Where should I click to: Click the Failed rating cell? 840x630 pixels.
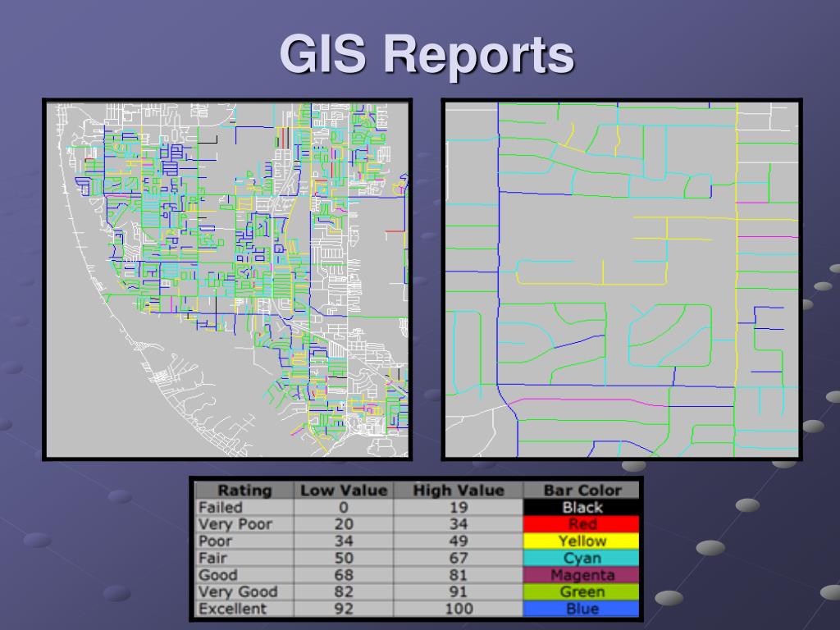pos(244,507)
